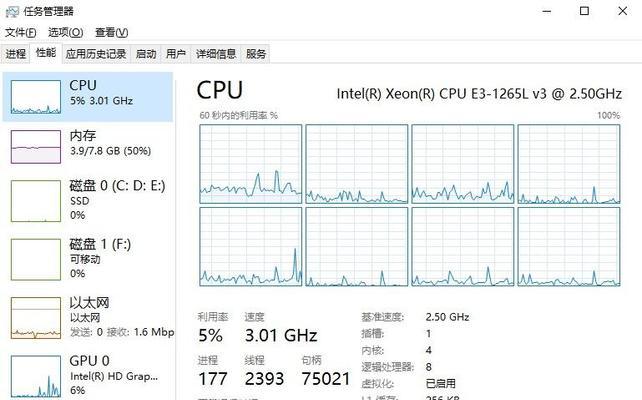
Task: Switch to the 进程 tab
Action: 16,54
